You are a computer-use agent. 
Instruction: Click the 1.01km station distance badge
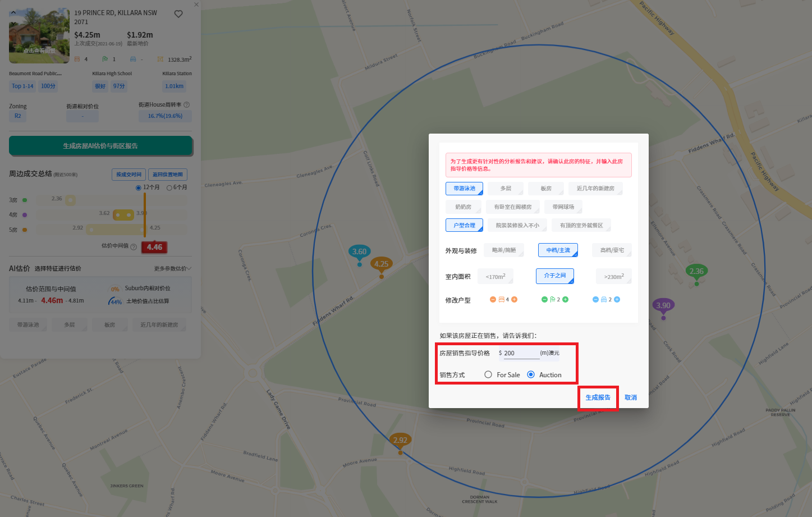pos(175,86)
